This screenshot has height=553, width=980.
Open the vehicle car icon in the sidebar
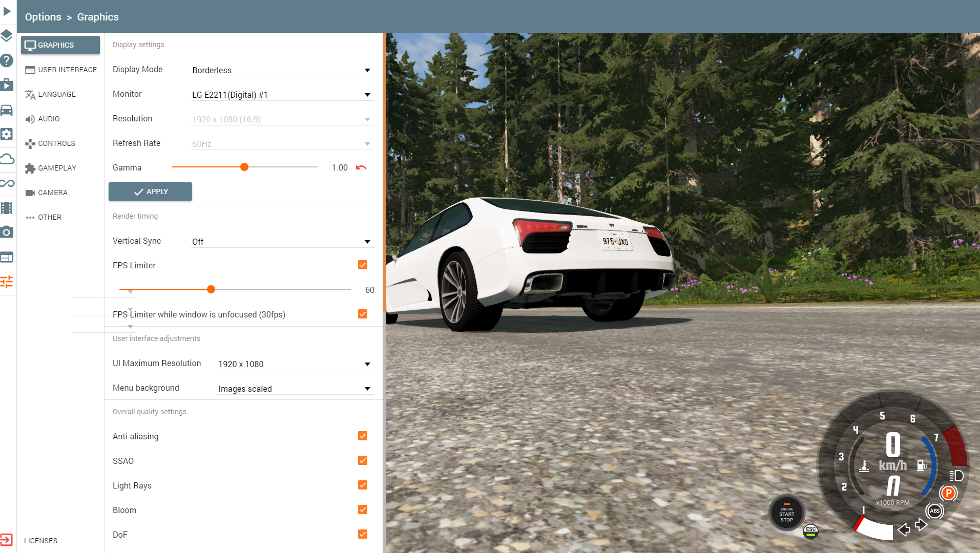tap(6, 110)
